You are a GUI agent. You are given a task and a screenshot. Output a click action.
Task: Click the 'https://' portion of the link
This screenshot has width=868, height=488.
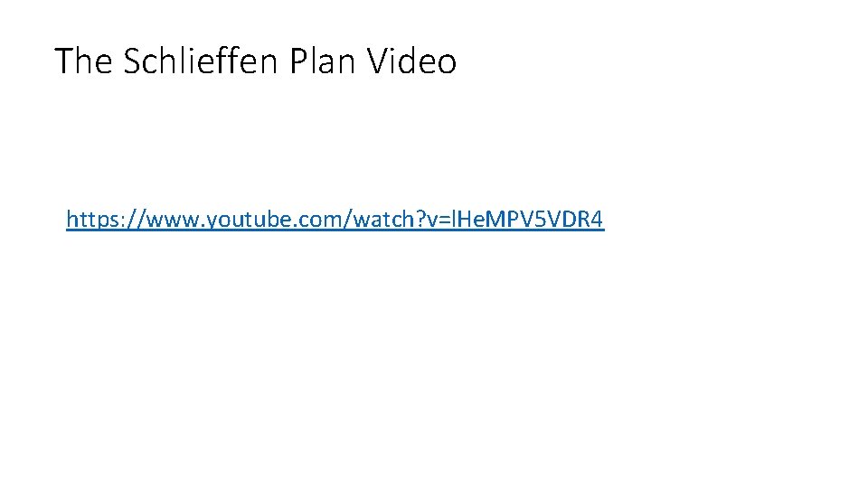(x=105, y=220)
